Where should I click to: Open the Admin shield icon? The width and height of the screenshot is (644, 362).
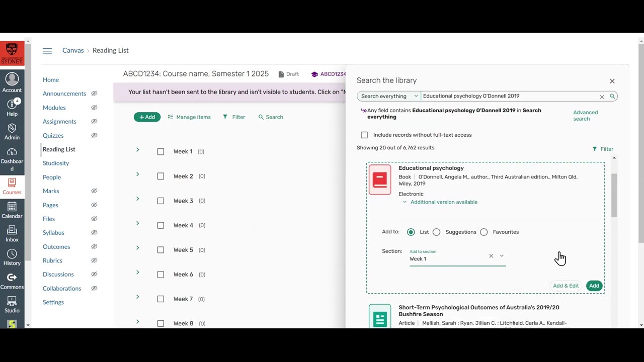tap(12, 131)
